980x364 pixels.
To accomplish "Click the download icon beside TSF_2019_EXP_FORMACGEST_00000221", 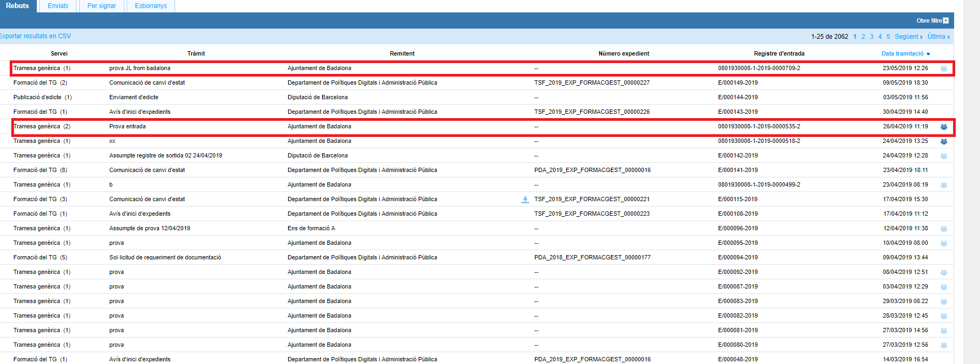I will 525,200.
